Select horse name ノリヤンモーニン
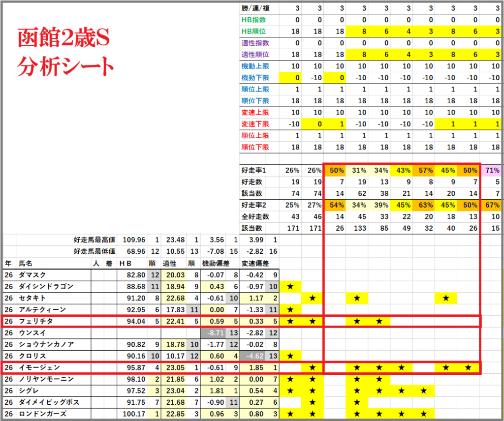 click(46, 379)
